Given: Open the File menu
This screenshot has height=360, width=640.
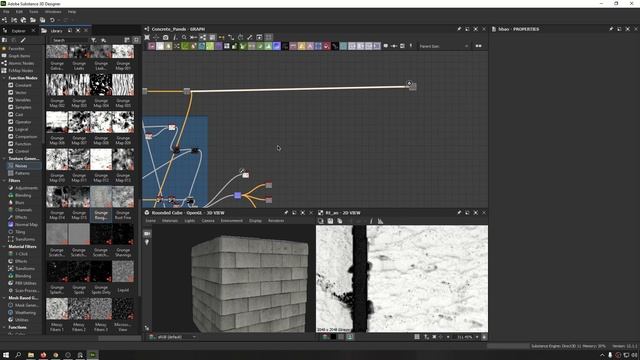Looking at the screenshot, I should coord(6,12).
